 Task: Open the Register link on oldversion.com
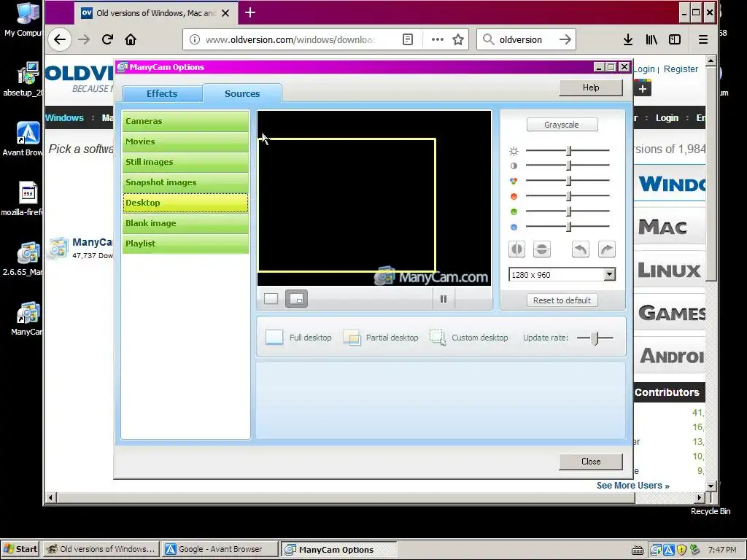tap(681, 69)
